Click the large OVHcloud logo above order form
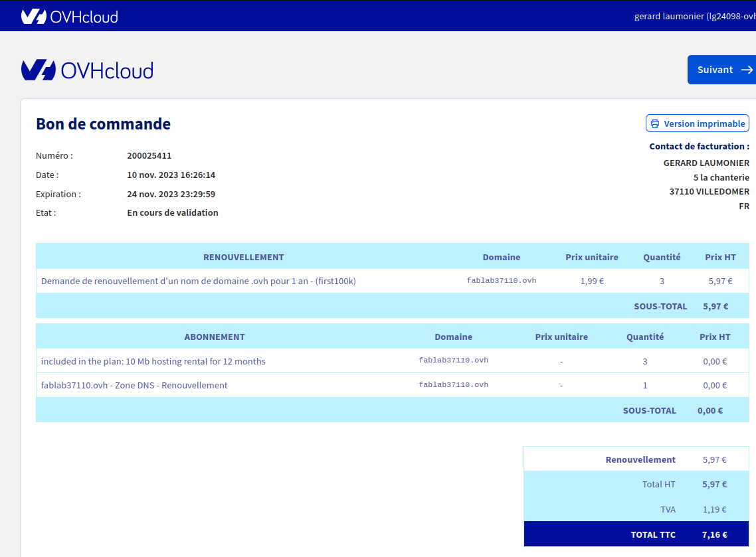 [87, 70]
